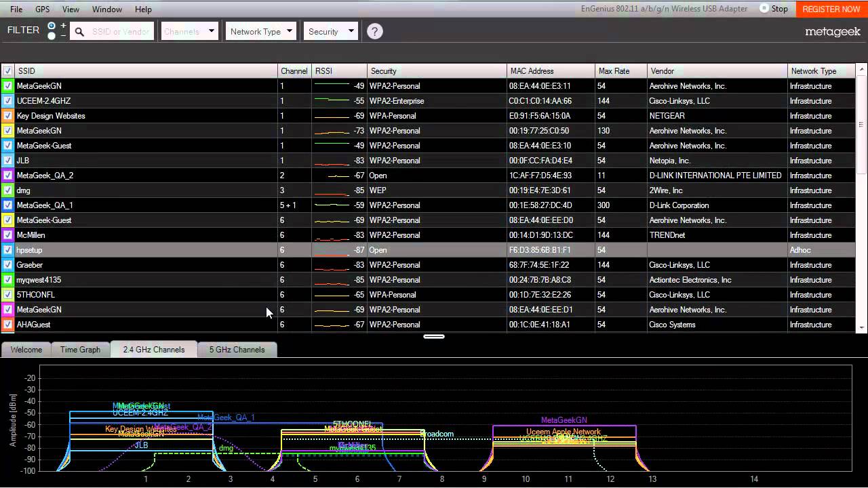Click the metageek logo
The height and width of the screenshot is (488, 868).
tap(833, 32)
